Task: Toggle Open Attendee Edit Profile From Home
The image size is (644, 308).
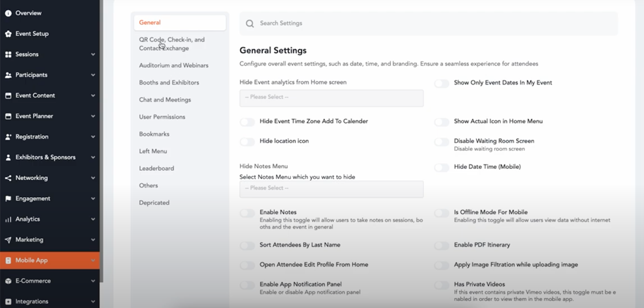Action: 247,265
